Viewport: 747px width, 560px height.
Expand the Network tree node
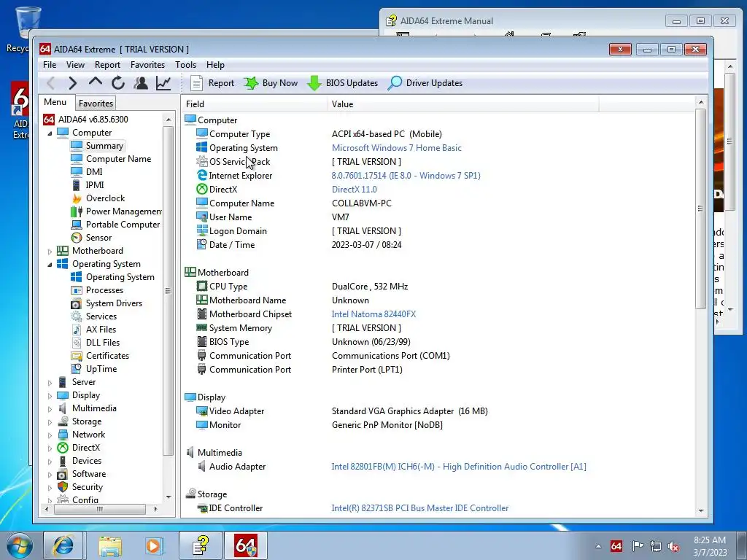click(x=50, y=435)
